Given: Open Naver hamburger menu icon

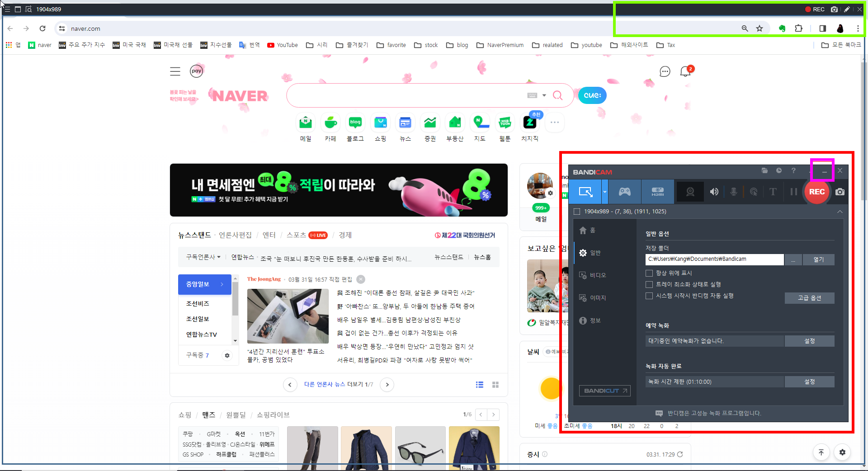Looking at the screenshot, I should point(175,71).
